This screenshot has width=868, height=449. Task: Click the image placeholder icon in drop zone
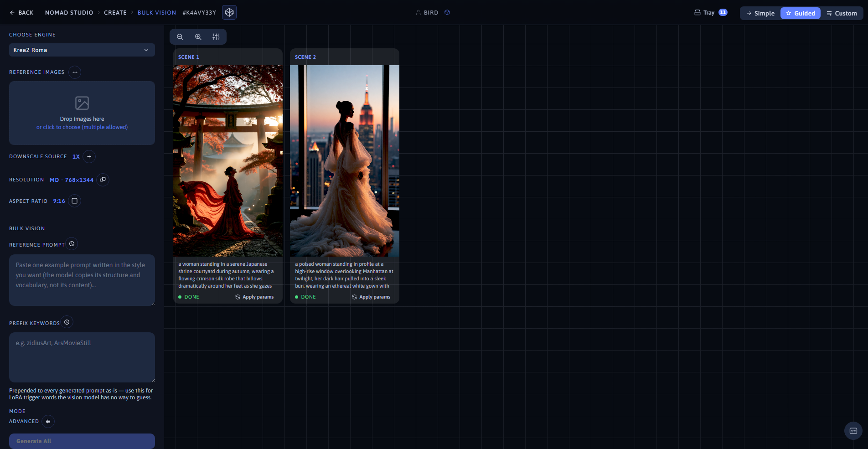[x=82, y=103]
